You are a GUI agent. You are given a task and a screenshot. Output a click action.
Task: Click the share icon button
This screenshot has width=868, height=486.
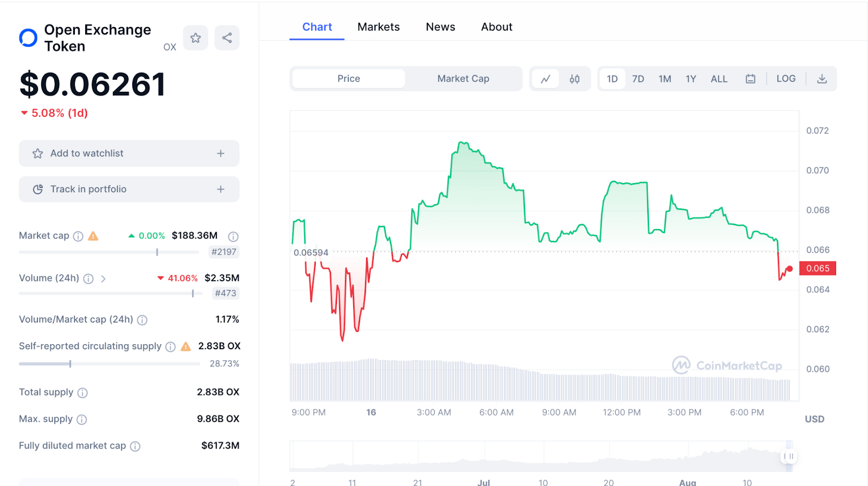227,38
